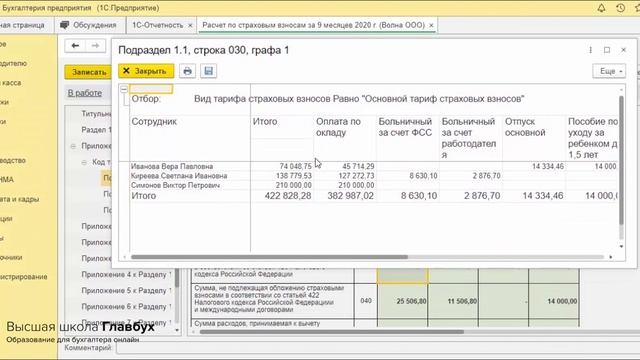This screenshot has height=360, width=640.
Task: Switch to the 1С-Отчетность tab
Action: (158, 25)
